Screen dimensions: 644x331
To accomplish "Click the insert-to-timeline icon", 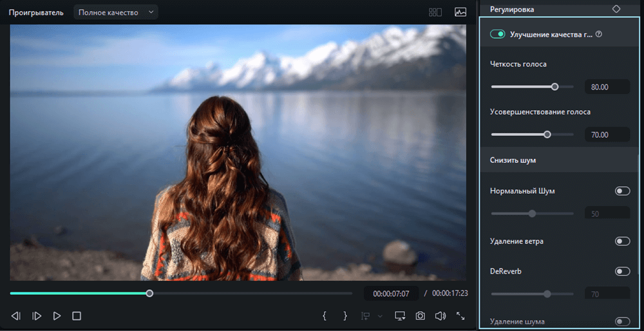I will click(366, 316).
